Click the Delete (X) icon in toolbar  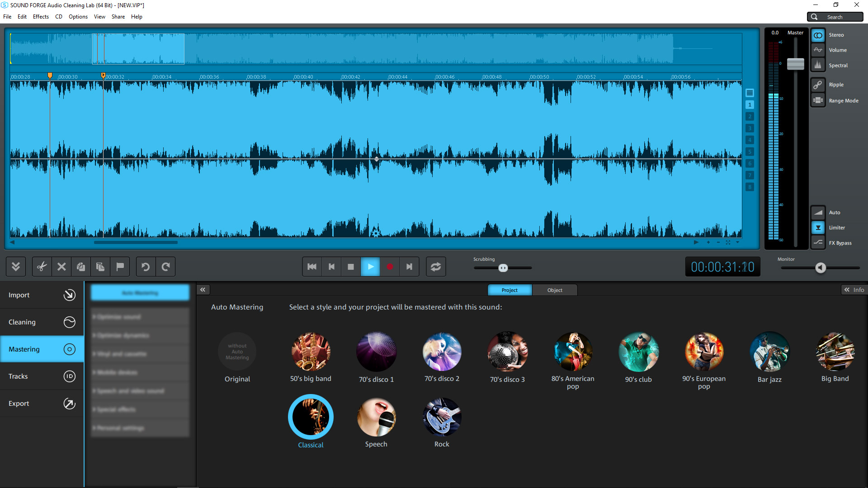pyautogui.click(x=61, y=267)
